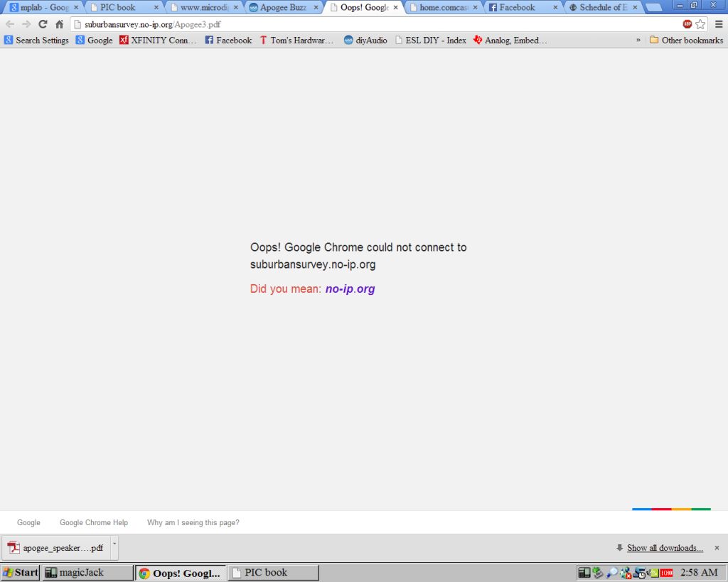Open the Search Settings bookmark
Image resolution: width=728 pixels, height=582 pixels.
pyautogui.click(x=36, y=41)
